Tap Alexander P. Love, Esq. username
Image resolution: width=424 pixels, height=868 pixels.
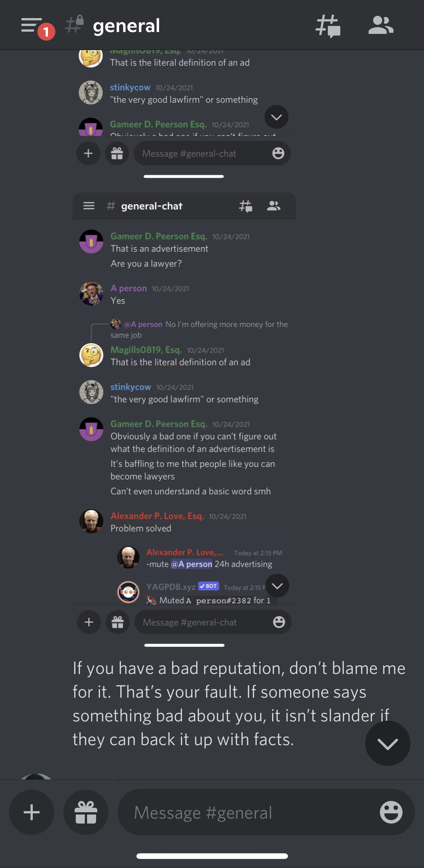point(157,516)
